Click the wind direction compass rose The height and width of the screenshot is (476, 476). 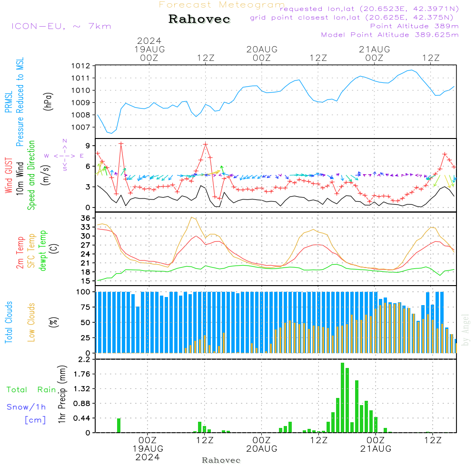point(64,155)
